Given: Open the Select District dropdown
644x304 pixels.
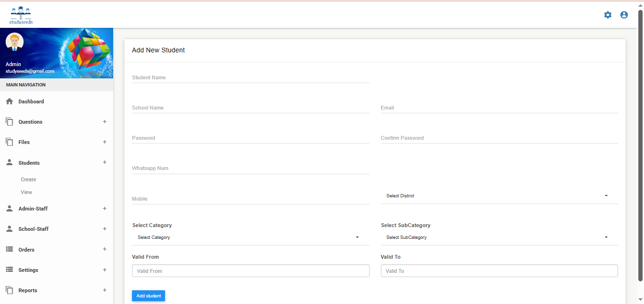Looking at the screenshot, I should (499, 196).
